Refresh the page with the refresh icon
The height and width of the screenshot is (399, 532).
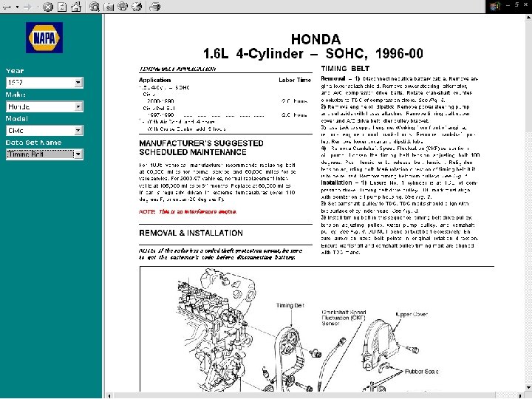62,7
